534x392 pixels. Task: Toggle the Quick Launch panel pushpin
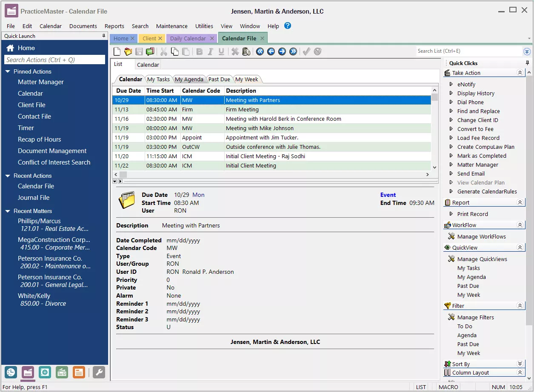click(x=103, y=36)
